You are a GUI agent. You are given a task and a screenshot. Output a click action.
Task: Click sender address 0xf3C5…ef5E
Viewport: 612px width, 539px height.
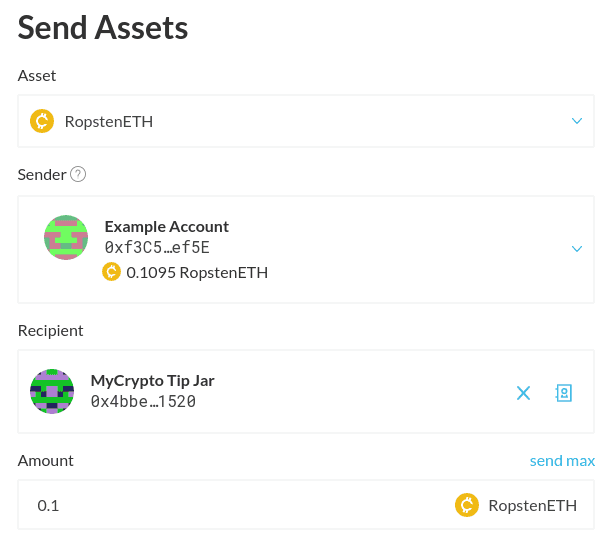click(157, 247)
